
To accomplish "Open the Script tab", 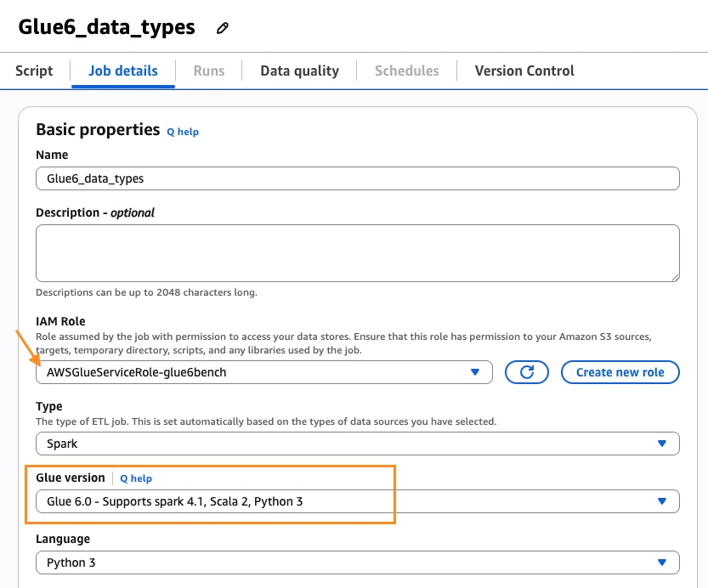I will (34, 71).
